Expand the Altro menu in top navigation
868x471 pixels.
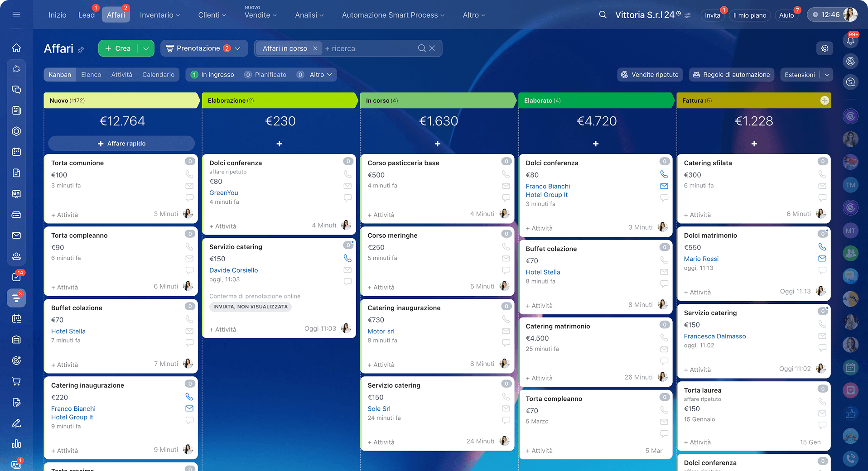(x=474, y=15)
